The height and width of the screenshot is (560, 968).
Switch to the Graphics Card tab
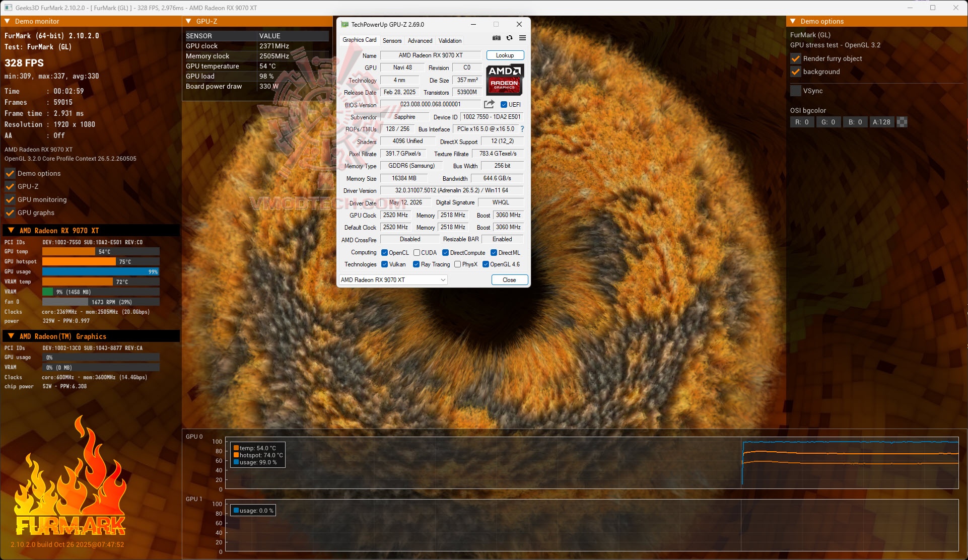coord(360,40)
